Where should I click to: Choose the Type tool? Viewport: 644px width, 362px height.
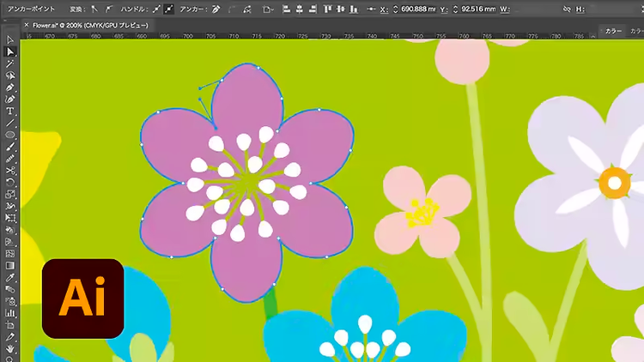(x=10, y=111)
